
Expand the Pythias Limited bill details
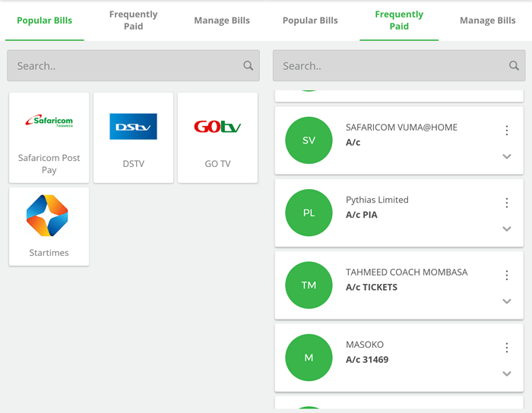click(507, 229)
